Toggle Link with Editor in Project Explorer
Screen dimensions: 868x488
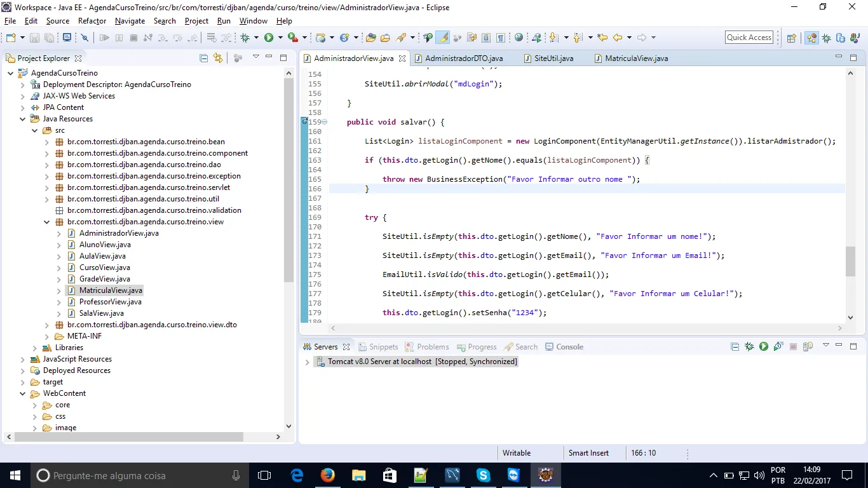click(x=218, y=58)
